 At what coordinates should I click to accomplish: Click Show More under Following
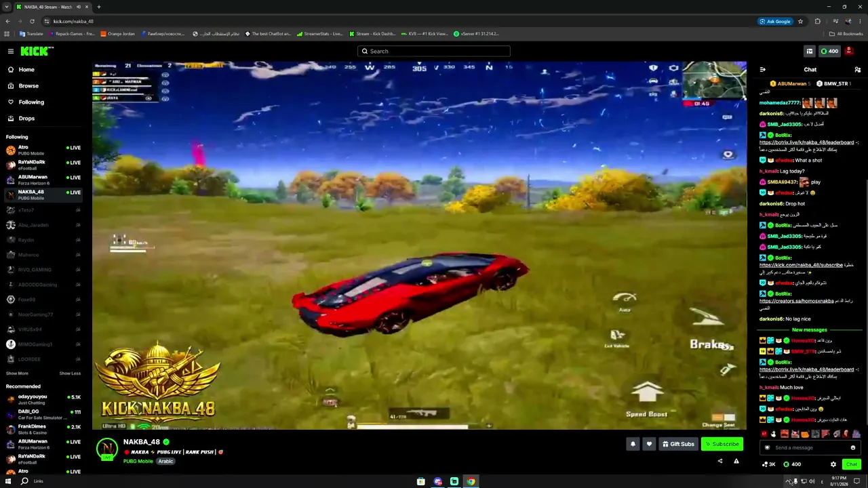pyautogui.click(x=17, y=373)
